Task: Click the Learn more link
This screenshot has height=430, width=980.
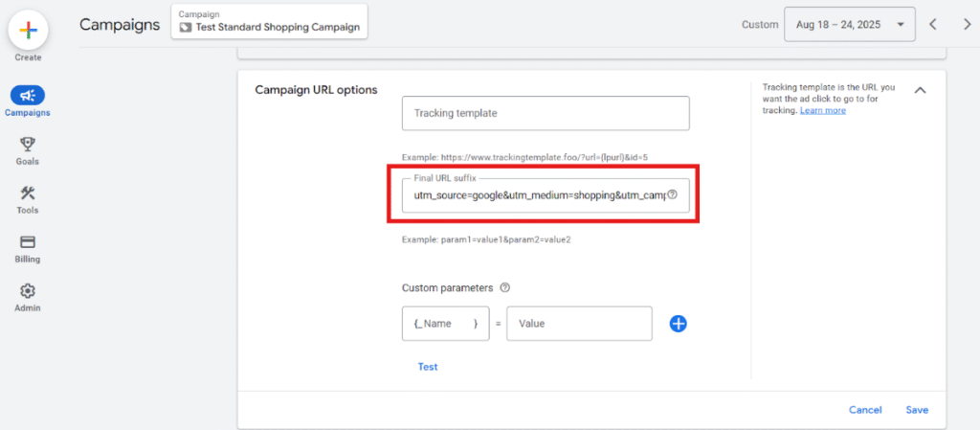Action: point(823,110)
